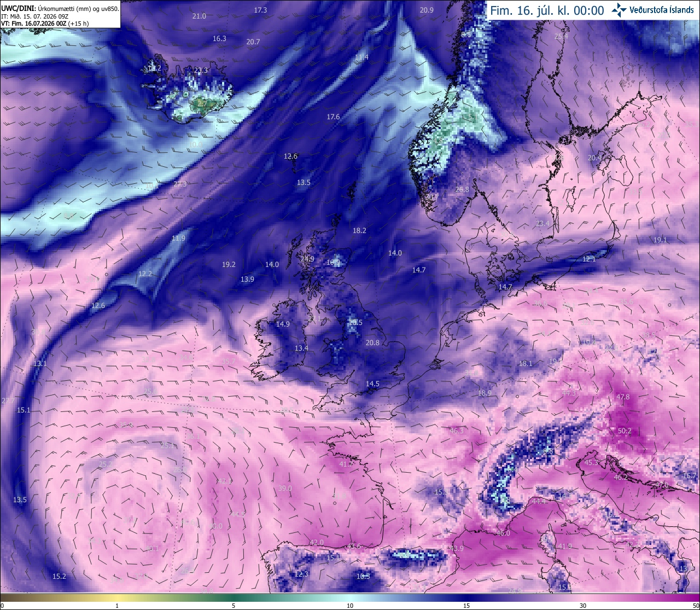
Task: Pick the 30 mark on the color scale
Action: (x=583, y=606)
